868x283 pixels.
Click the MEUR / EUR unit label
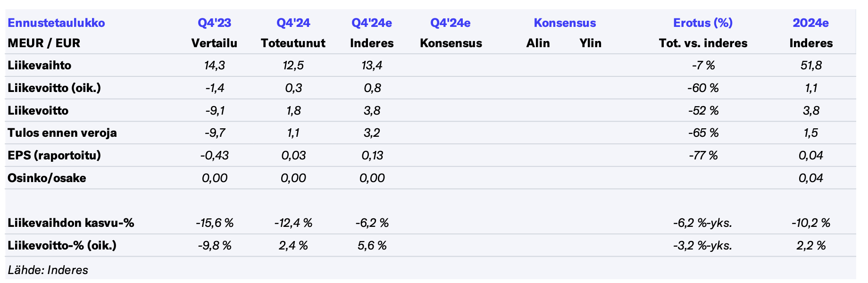[x=44, y=43]
